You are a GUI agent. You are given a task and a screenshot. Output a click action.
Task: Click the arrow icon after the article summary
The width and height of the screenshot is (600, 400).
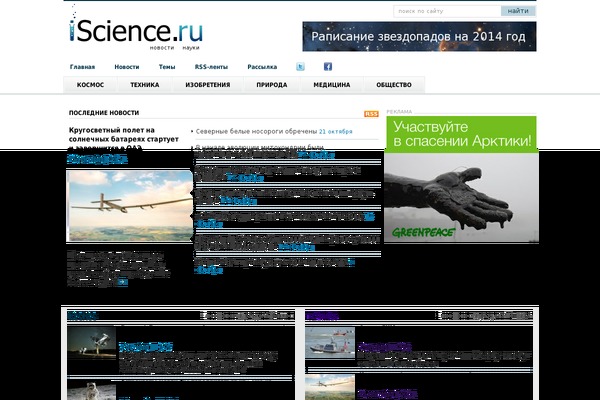(x=122, y=282)
